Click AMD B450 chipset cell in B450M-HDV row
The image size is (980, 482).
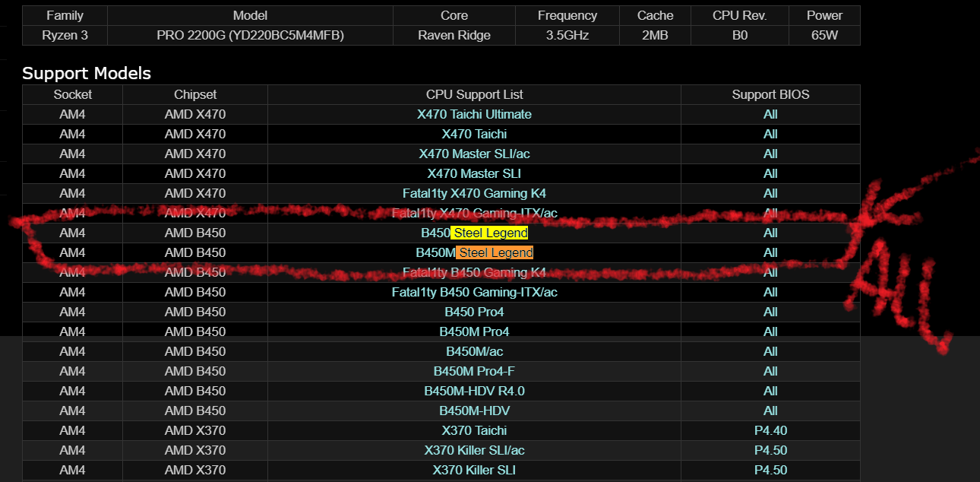pyautogui.click(x=195, y=411)
